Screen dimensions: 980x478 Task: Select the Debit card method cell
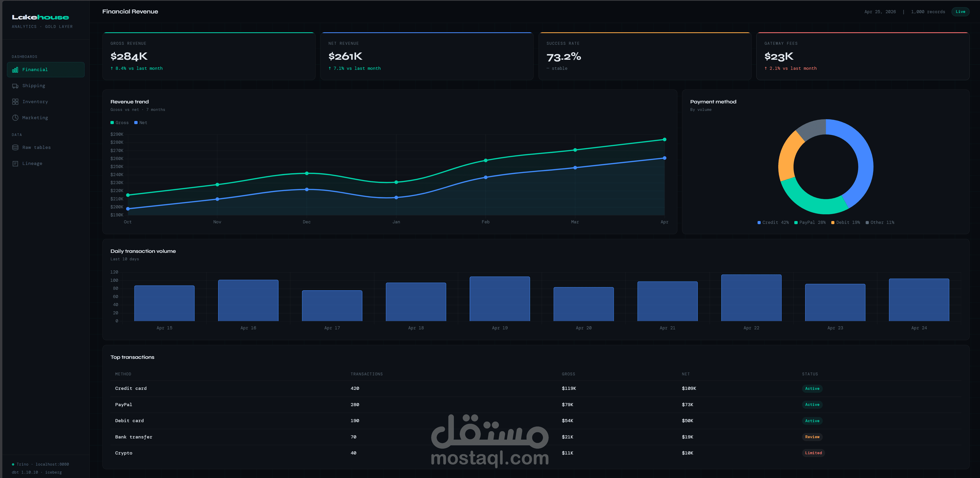[129, 421]
